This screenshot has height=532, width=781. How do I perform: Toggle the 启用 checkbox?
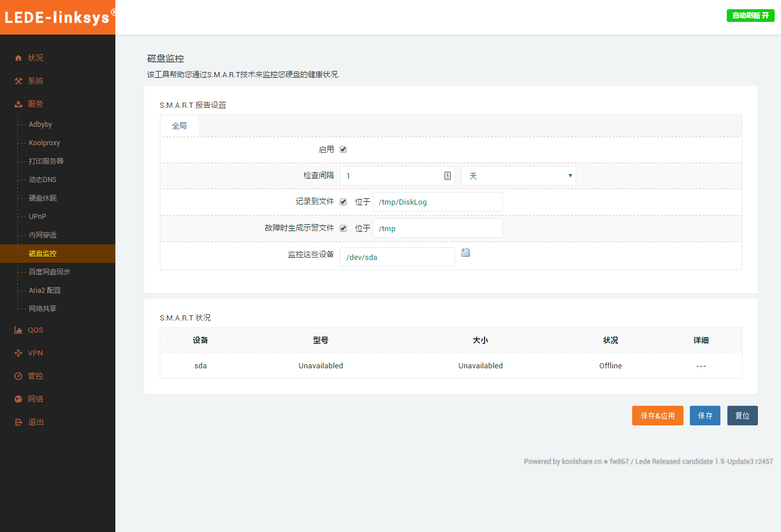(343, 149)
